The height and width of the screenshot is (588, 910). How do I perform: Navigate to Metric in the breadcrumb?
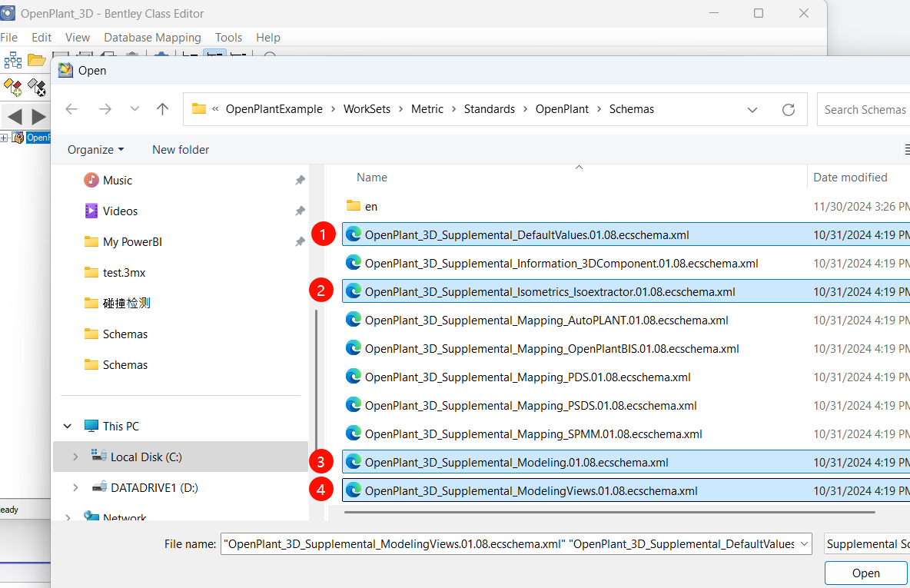point(427,109)
